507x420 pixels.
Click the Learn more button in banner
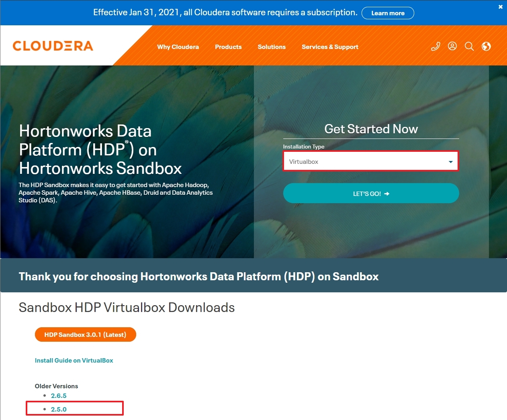[388, 13]
